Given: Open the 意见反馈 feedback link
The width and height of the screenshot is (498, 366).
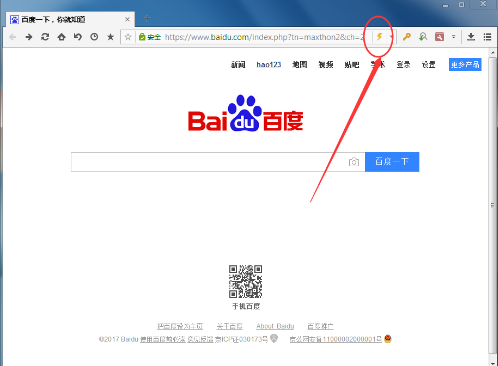Looking at the screenshot, I should point(200,339).
